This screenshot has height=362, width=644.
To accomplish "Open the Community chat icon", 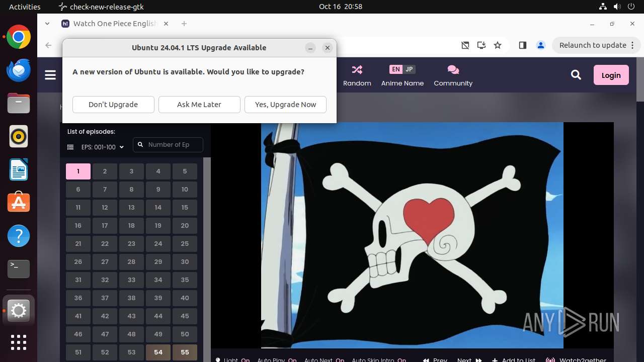I will click(453, 69).
